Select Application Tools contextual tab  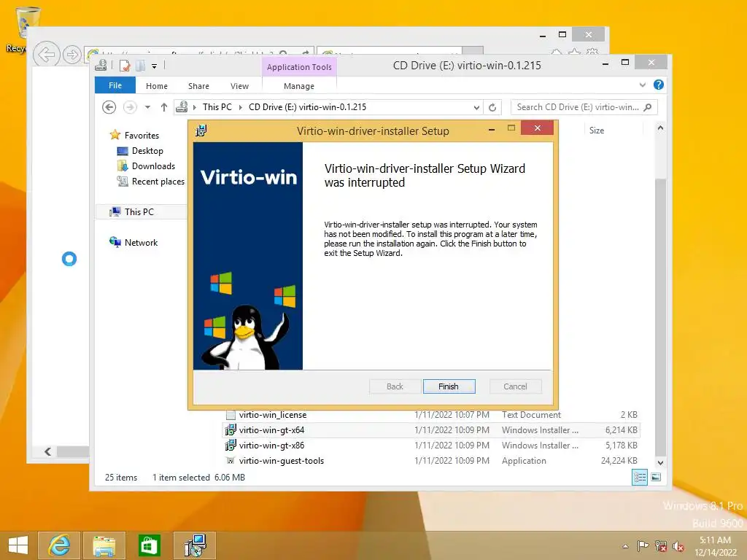pos(299,67)
